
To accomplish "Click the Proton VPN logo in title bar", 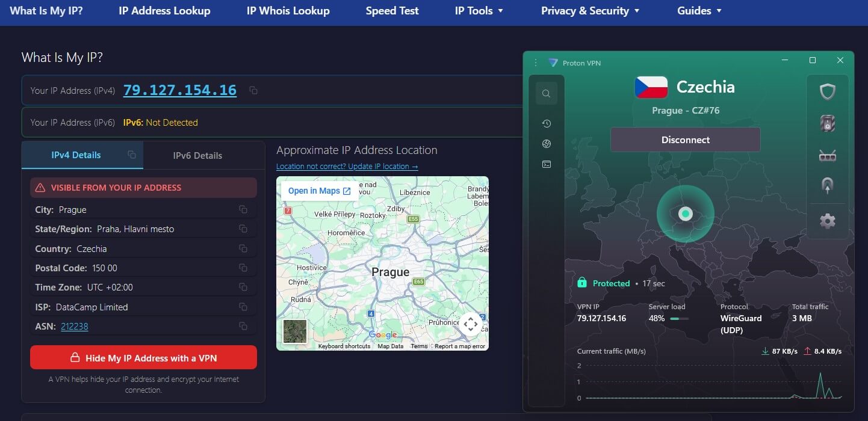I will click(553, 63).
